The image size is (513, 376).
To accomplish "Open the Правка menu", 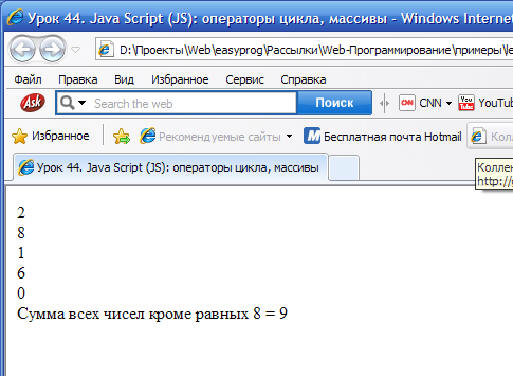I will point(78,80).
